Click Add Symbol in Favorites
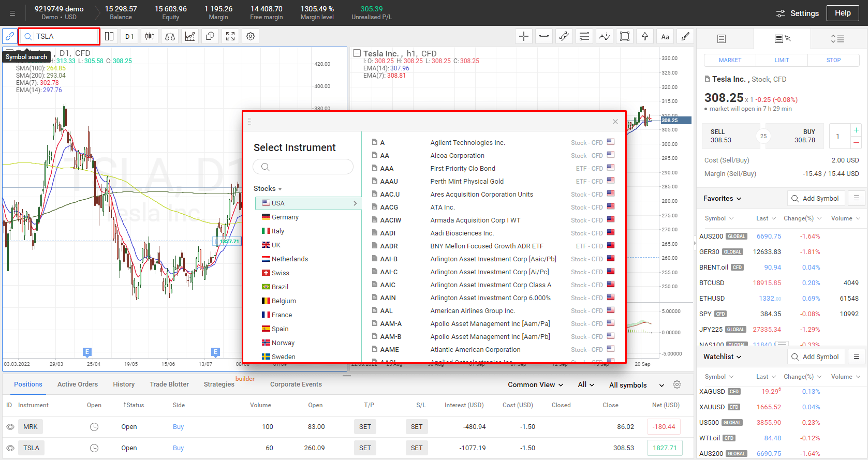 (x=816, y=198)
